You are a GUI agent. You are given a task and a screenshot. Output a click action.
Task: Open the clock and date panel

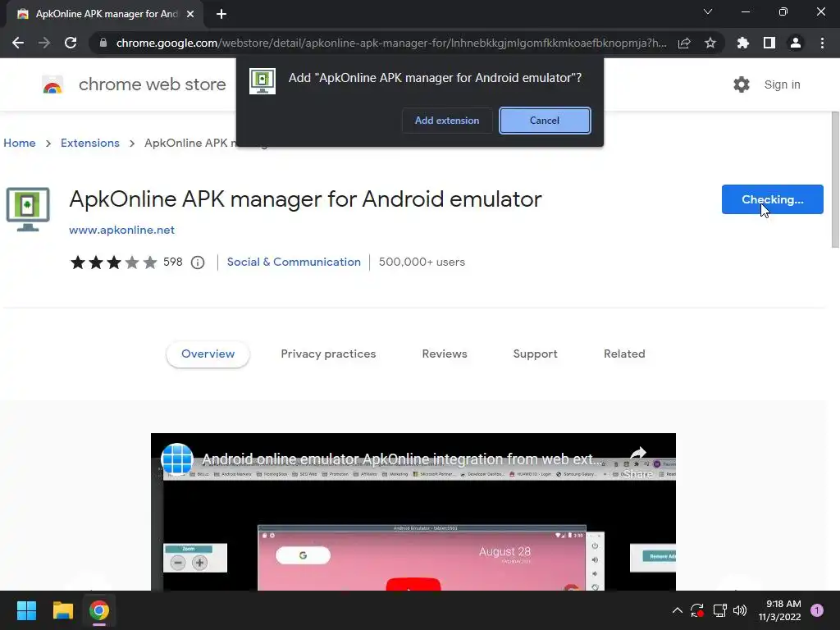pyautogui.click(x=779, y=610)
